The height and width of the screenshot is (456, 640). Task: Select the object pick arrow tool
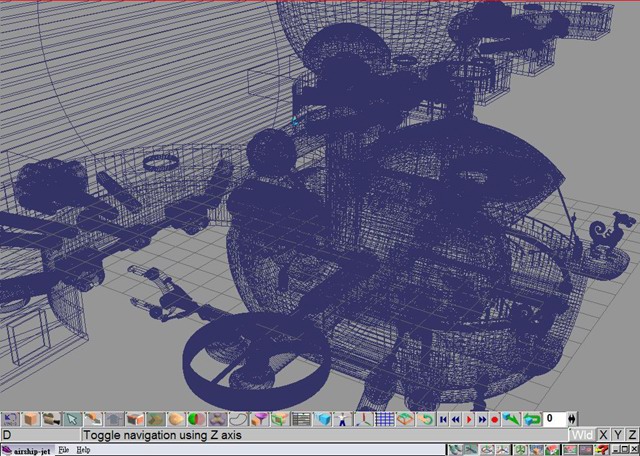coord(73,420)
